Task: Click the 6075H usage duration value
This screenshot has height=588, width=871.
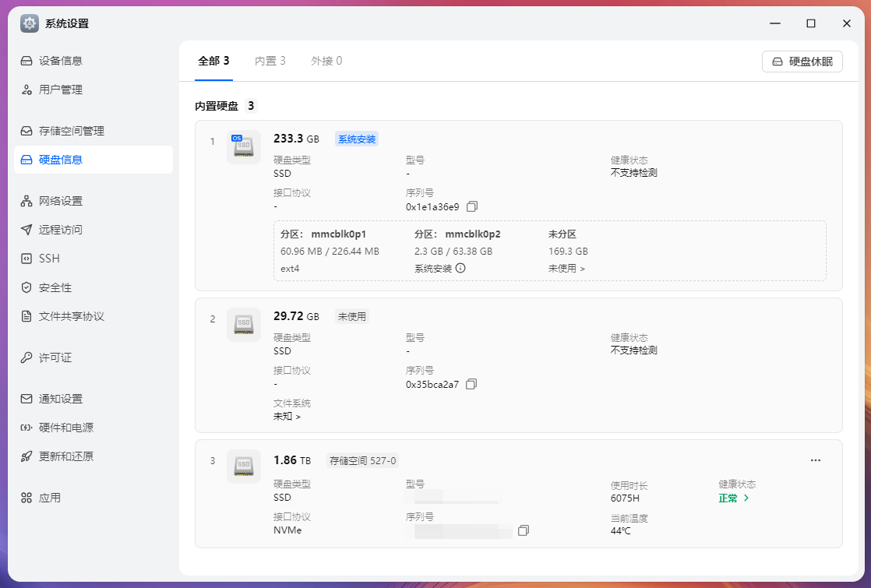Action: point(625,498)
